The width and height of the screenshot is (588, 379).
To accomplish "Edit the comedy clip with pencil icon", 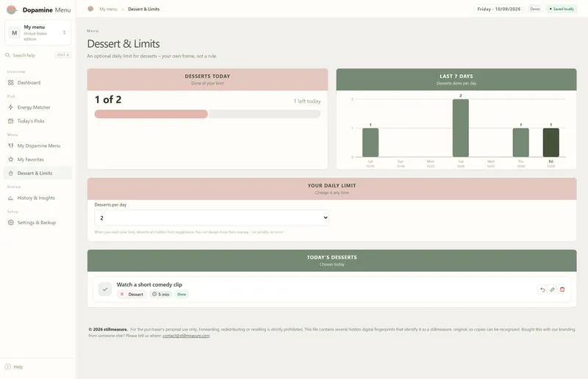I will (552, 289).
